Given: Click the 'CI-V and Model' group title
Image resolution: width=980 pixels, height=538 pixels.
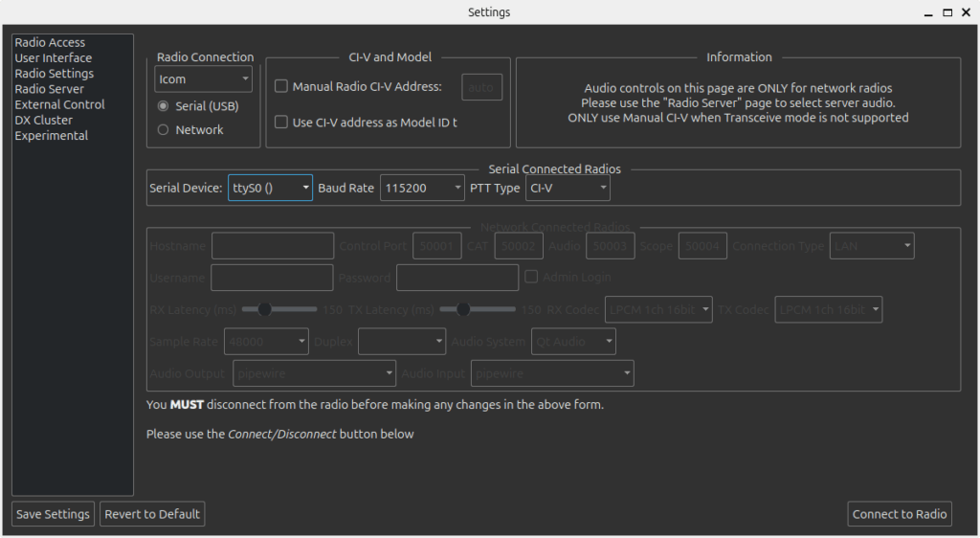Looking at the screenshot, I should click(x=390, y=56).
